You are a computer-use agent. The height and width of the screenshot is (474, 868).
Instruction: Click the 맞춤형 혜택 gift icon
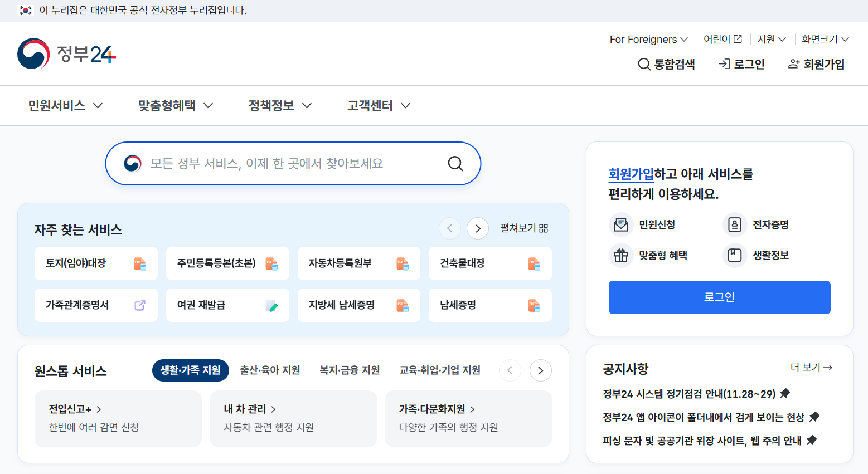[621, 256]
